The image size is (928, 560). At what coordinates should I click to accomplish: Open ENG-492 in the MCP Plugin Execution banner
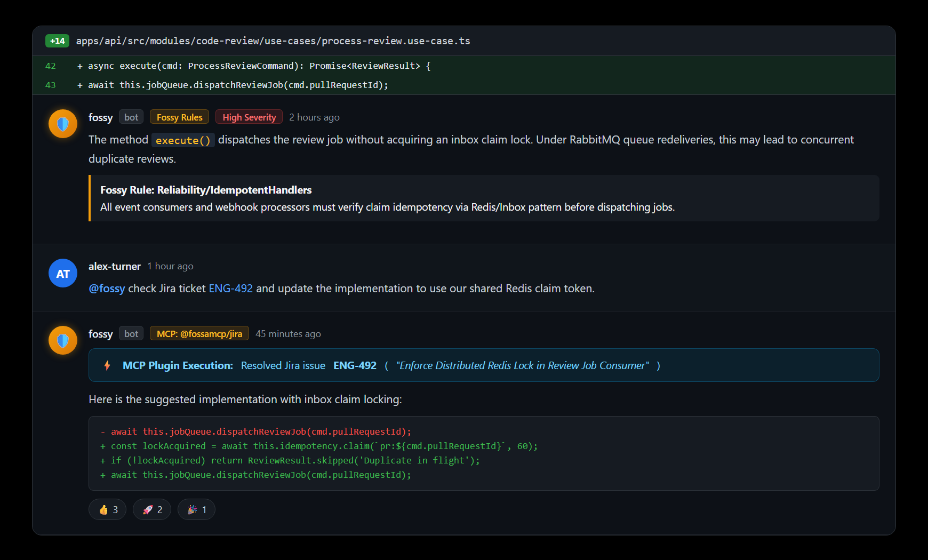[x=355, y=365]
